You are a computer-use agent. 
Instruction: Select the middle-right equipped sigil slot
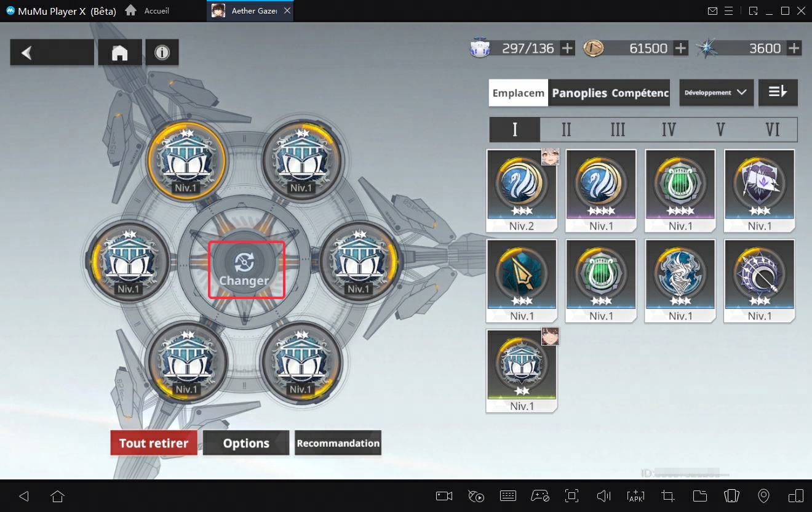point(359,261)
